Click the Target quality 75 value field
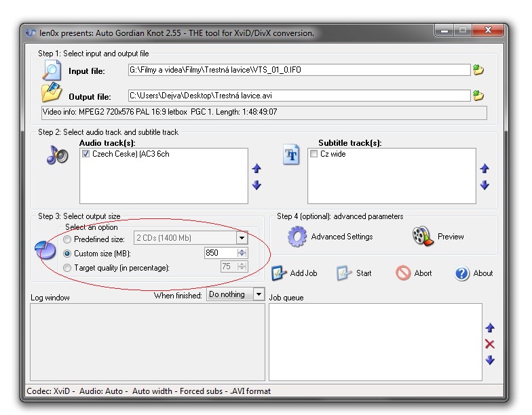 (229, 266)
